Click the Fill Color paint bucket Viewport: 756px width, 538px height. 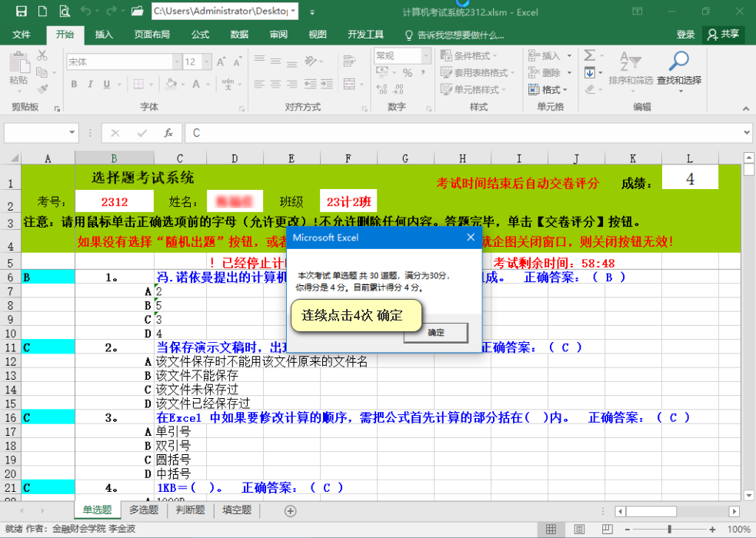[x=171, y=85]
